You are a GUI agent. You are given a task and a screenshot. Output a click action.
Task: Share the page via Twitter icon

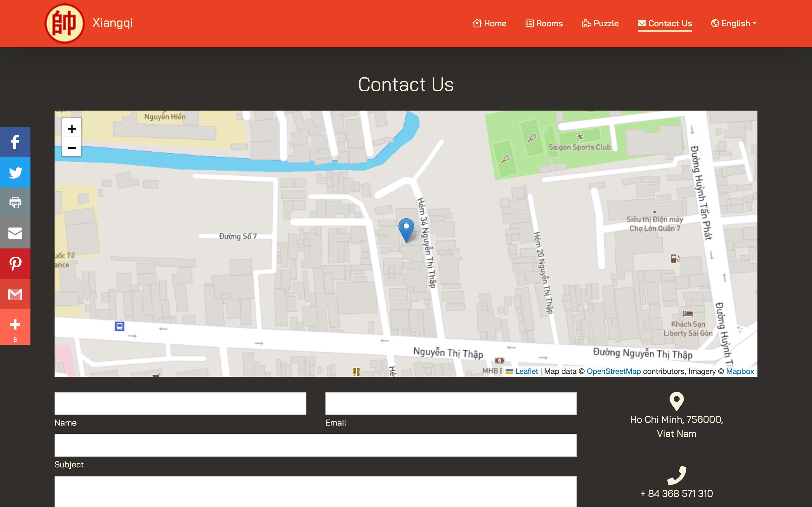(x=15, y=172)
